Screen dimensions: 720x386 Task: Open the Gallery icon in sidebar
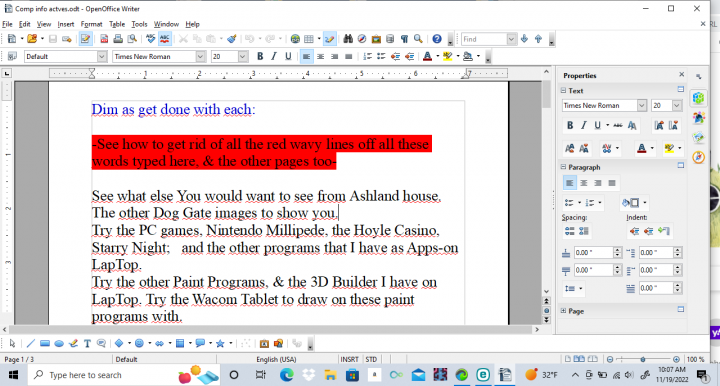[x=698, y=137]
